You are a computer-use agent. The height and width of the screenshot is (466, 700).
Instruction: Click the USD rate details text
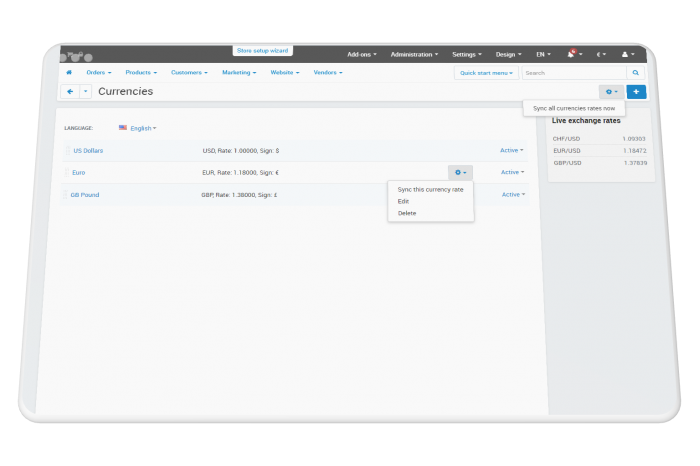(241, 151)
